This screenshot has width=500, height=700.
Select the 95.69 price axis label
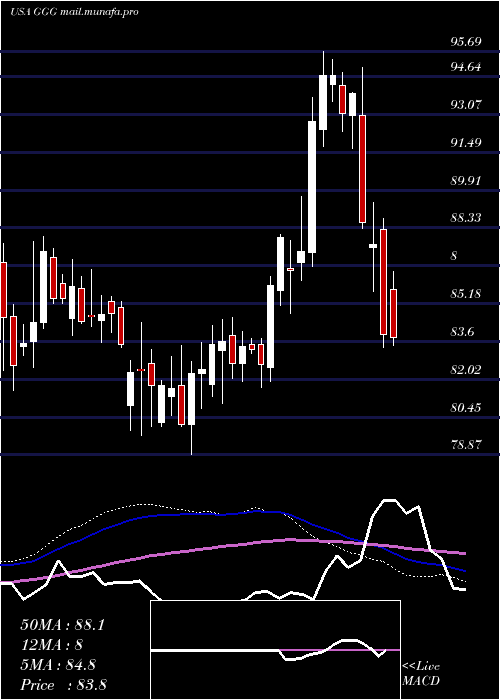466,42
